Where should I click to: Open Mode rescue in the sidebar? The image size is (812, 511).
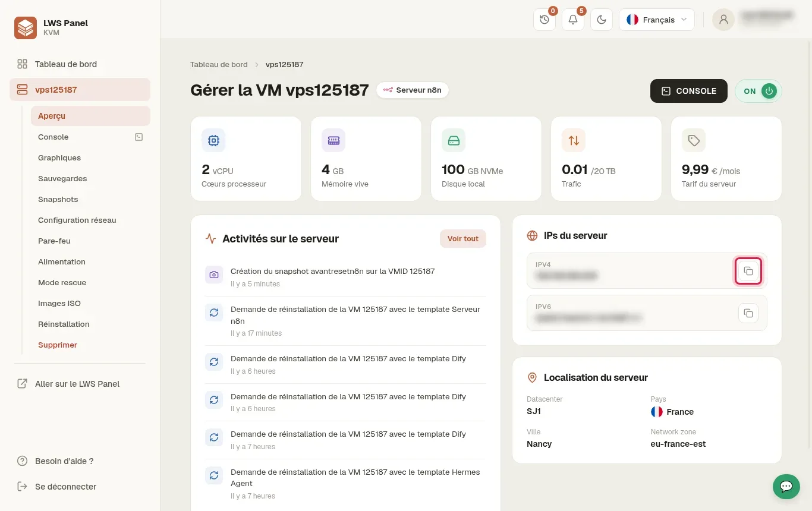click(90, 282)
